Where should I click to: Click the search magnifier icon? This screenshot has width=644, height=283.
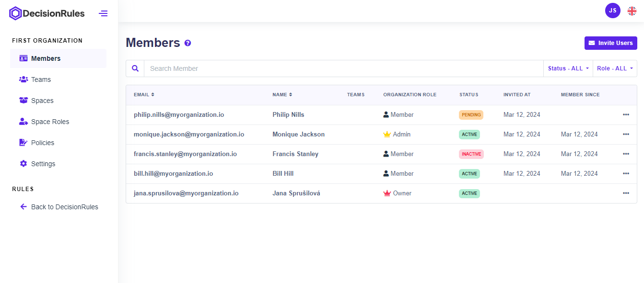click(x=135, y=68)
